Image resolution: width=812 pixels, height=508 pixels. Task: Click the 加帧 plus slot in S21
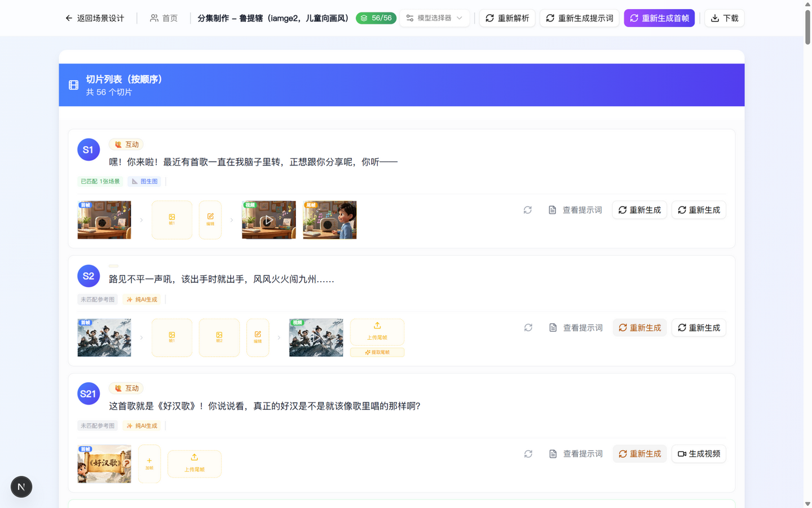click(x=149, y=464)
